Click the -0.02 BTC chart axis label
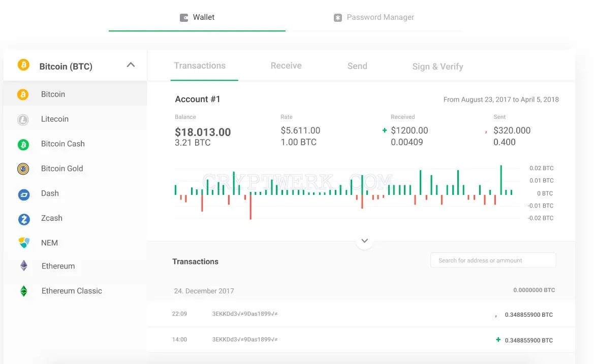Screen dimensions: 596x364 (541, 218)
